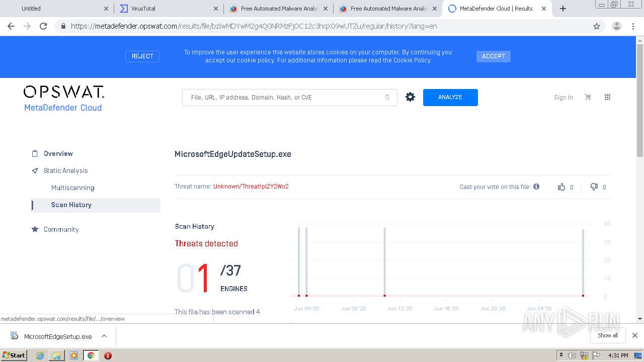Click the latest scan bar after Jun 24 '20
The width and height of the screenshot is (644, 362).
(x=583, y=263)
